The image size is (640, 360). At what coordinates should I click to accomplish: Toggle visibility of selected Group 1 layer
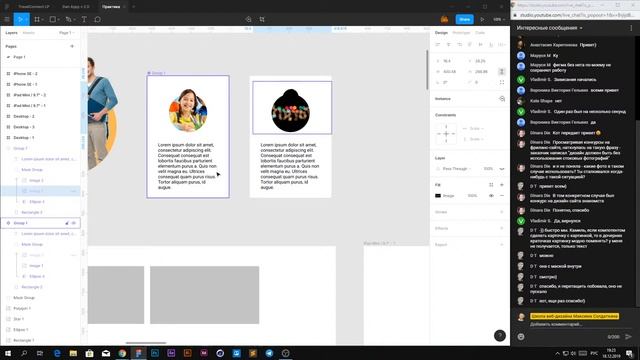click(74, 223)
